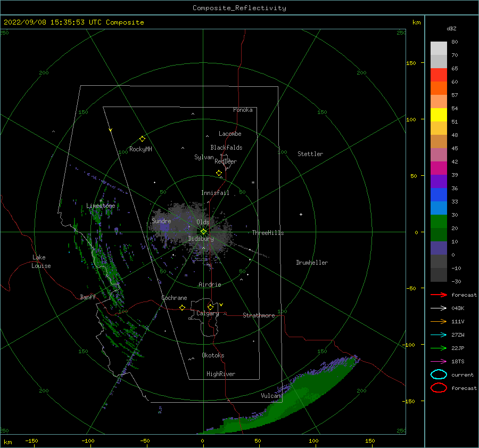Click the Calgary city label
This screenshot has height=448, width=479.
208,313
